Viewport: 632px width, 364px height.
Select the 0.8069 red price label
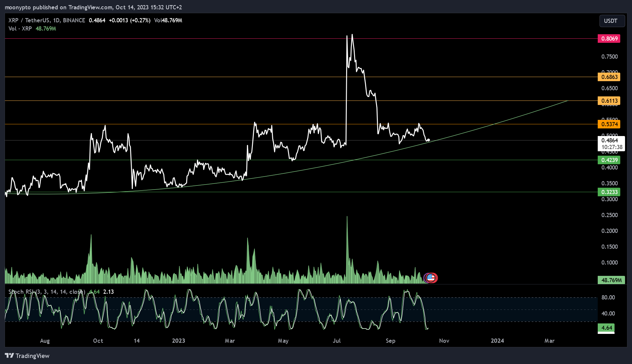coord(609,39)
